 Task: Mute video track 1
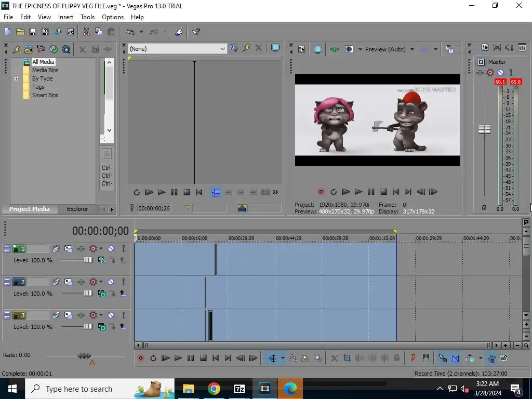coord(111,249)
